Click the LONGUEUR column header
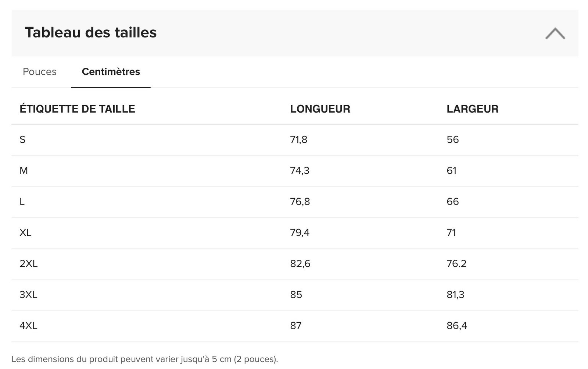Viewport: 588px width, 369px height. [320, 109]
